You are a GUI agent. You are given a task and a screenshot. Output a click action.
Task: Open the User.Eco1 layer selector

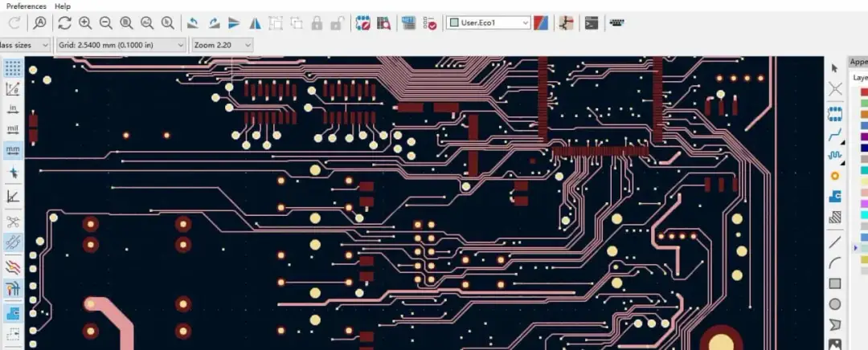489,22
